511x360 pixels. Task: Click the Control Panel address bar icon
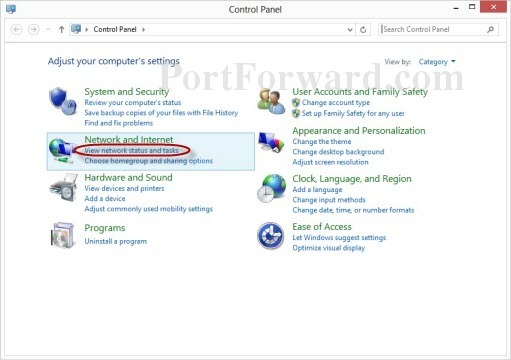click(76, 29)
